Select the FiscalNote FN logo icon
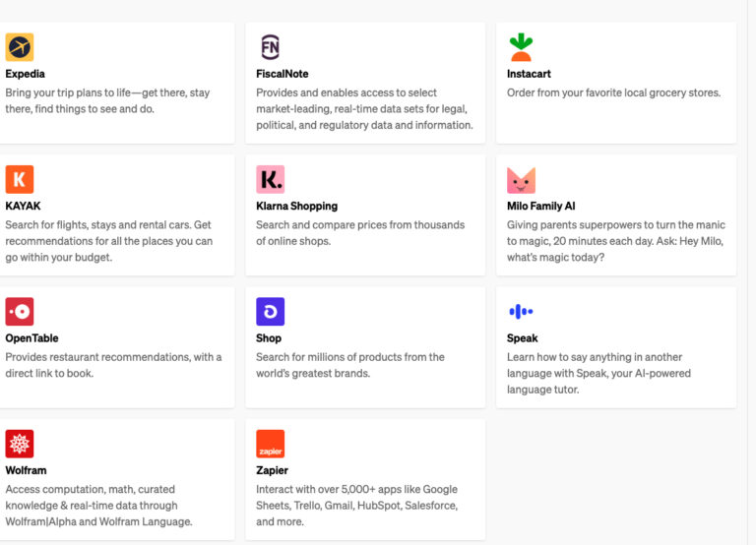Screen dimensions: 756x545 [270, 47]
